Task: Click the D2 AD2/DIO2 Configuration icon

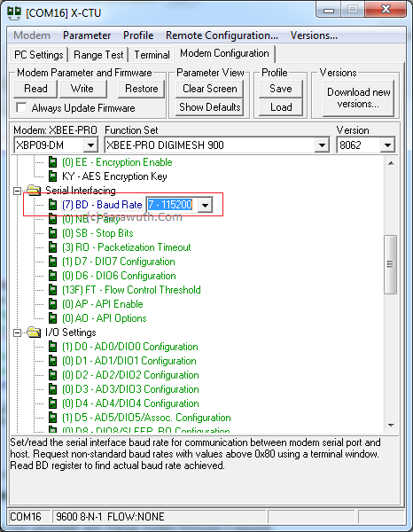Action: [x=52, y=375]
